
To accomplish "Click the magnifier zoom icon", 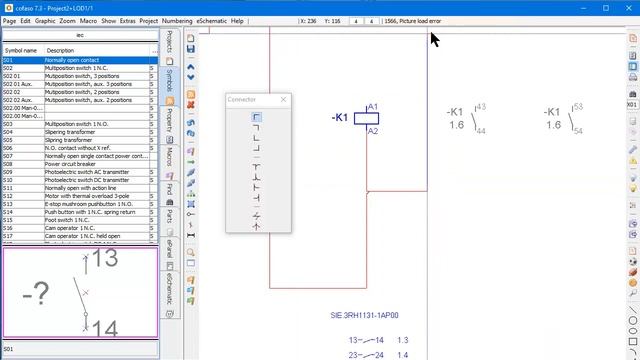I will pyautogui.click(x=191, y=252).
